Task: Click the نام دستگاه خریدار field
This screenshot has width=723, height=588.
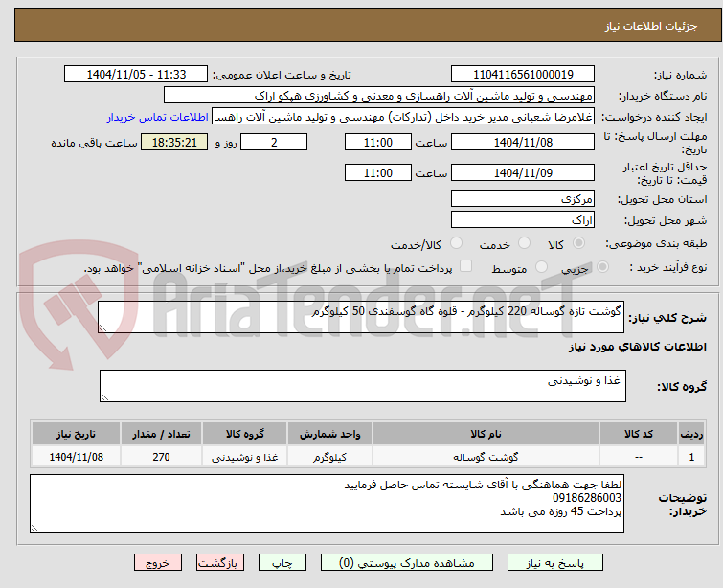Action: [379, 96]
